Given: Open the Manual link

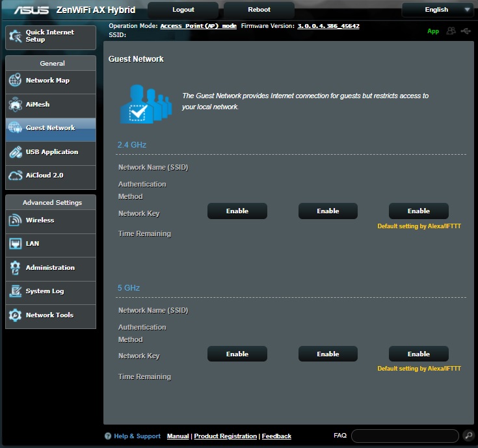Looking at the screenshot, I should (x=178, y=436).
